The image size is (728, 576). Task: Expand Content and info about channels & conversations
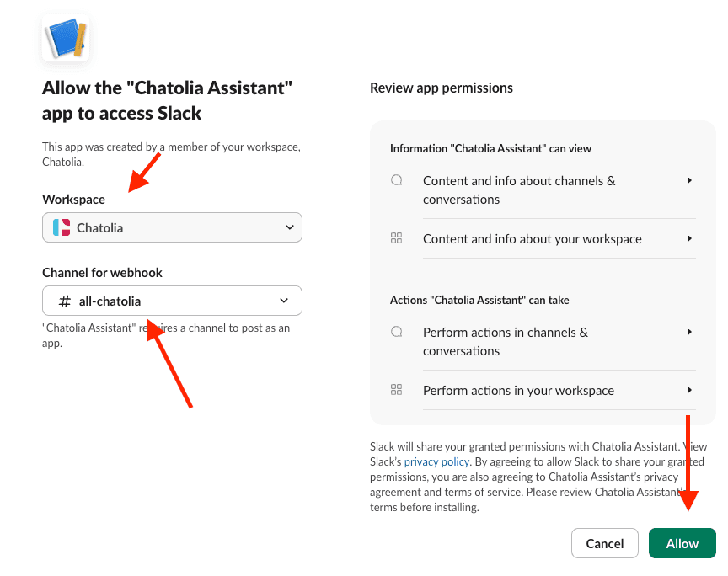(689, 179)
